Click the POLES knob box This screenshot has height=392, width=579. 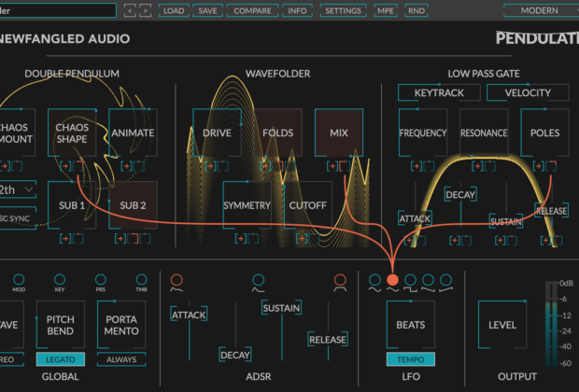pos(544,133)
